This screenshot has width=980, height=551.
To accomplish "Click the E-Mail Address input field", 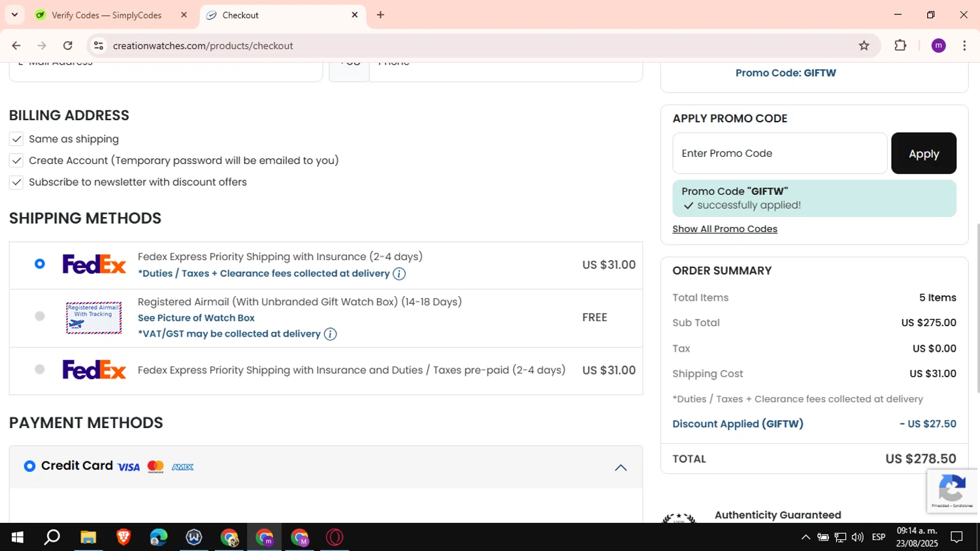I will click(x=166, y=71).
